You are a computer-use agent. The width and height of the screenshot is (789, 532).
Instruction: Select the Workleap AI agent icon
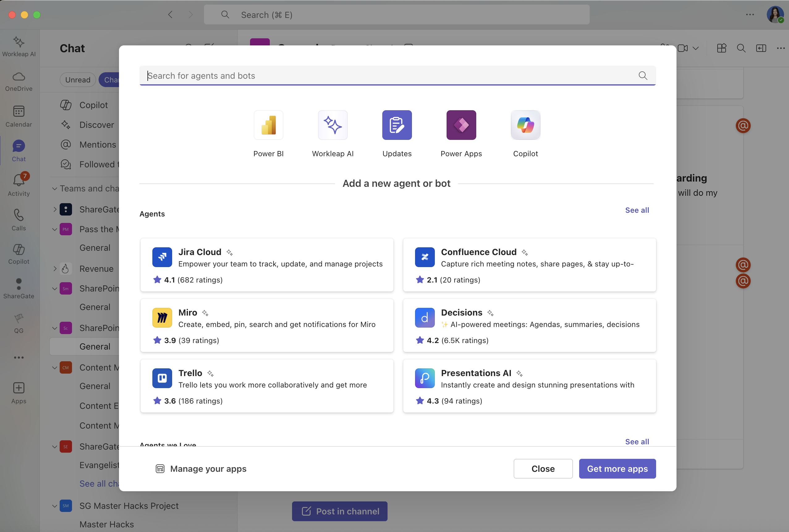(332, 125)
